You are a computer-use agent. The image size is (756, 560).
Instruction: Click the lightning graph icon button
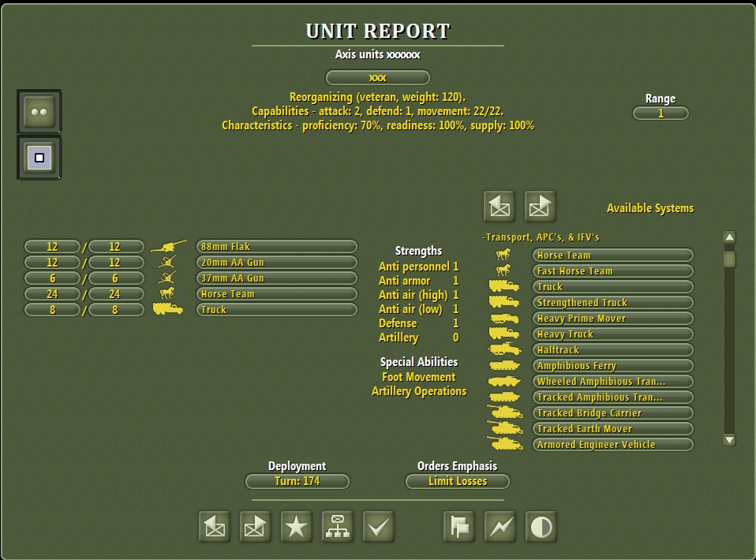[x=500, y=527]
